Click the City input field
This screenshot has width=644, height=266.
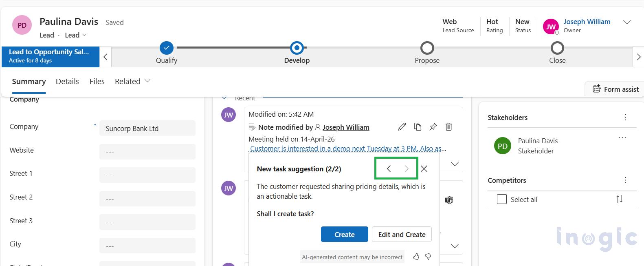coord(147,246)
